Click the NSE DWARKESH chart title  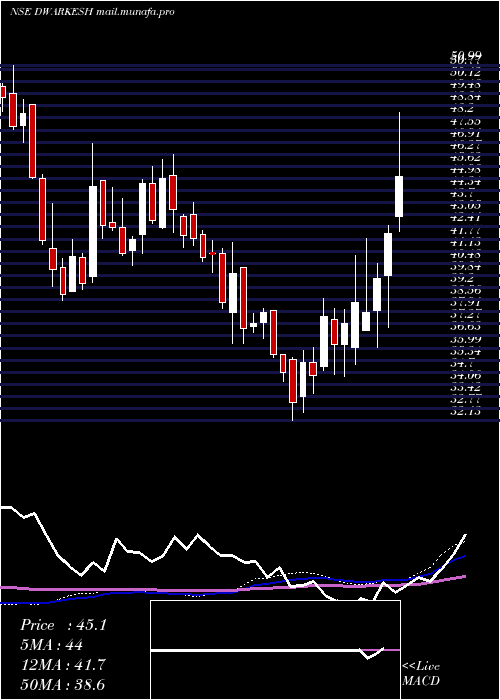pos(51,12)
